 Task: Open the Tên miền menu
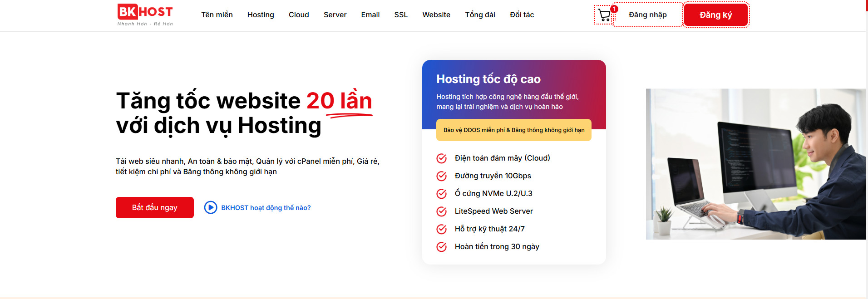[217, 15]
